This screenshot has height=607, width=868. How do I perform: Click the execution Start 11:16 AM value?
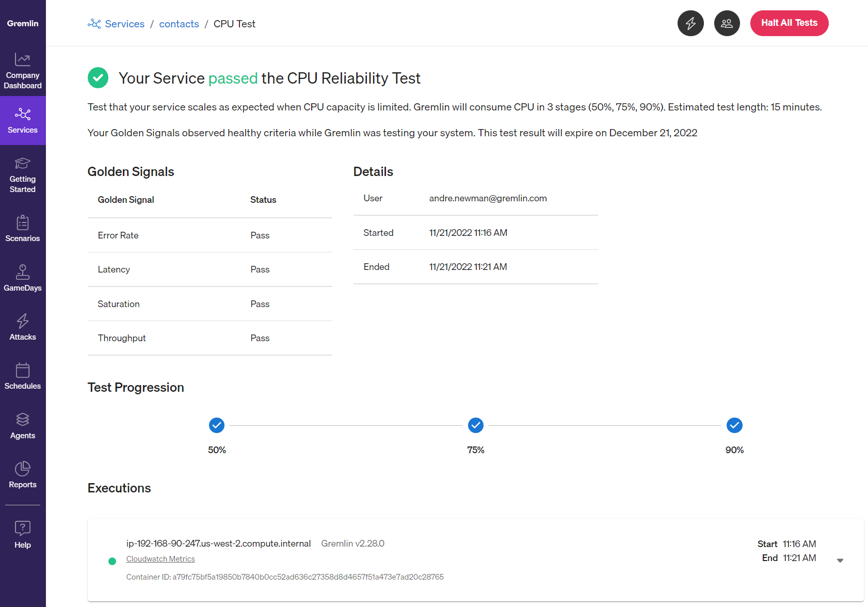click(x=799, y=544)
